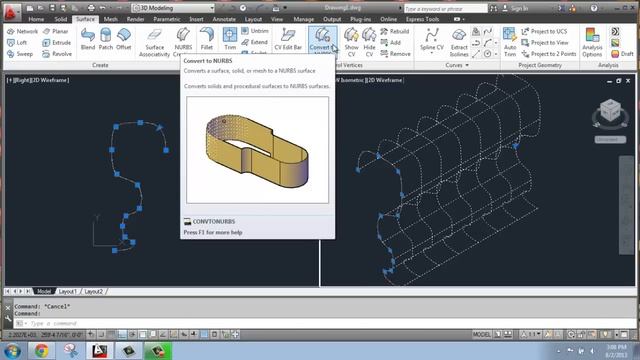Click Rebuild control vertices
640x360 pixels.
point(395,31)
